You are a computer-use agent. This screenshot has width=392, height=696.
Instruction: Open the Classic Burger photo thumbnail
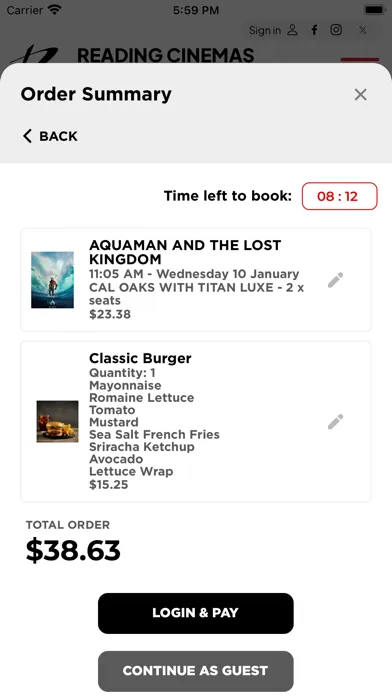[57, 421]
